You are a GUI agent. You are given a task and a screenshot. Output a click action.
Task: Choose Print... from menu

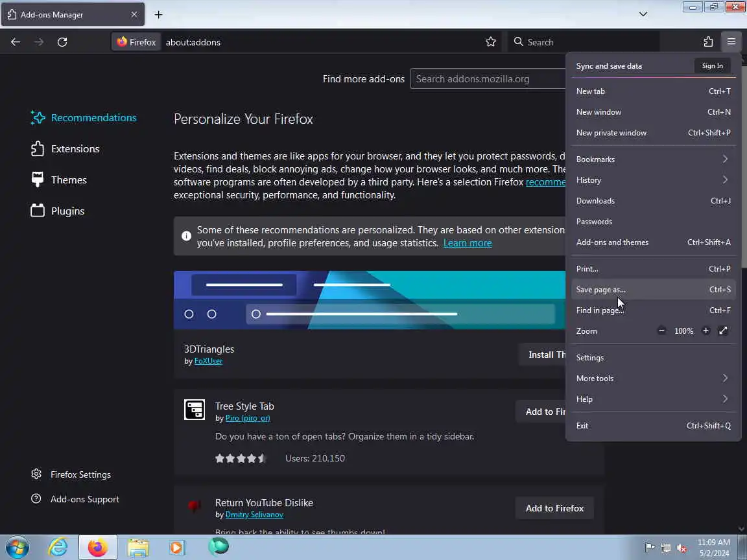pos(653,268)
